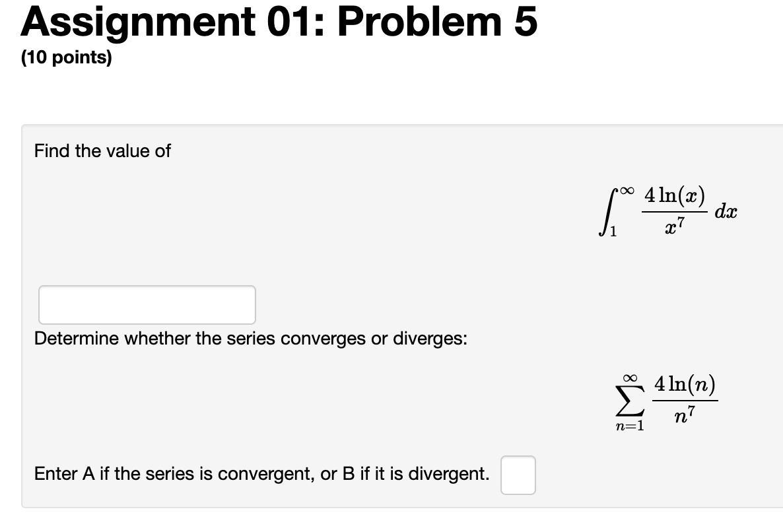Select the empty text field below the integral
Image resolution: width=783 pixels, height=532 pixels.
[147, 304]
